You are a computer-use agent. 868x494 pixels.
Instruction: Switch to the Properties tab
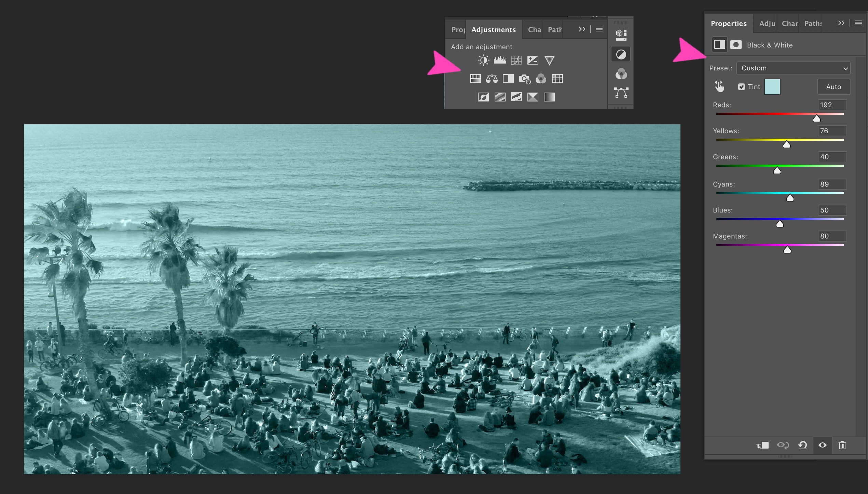729,23
